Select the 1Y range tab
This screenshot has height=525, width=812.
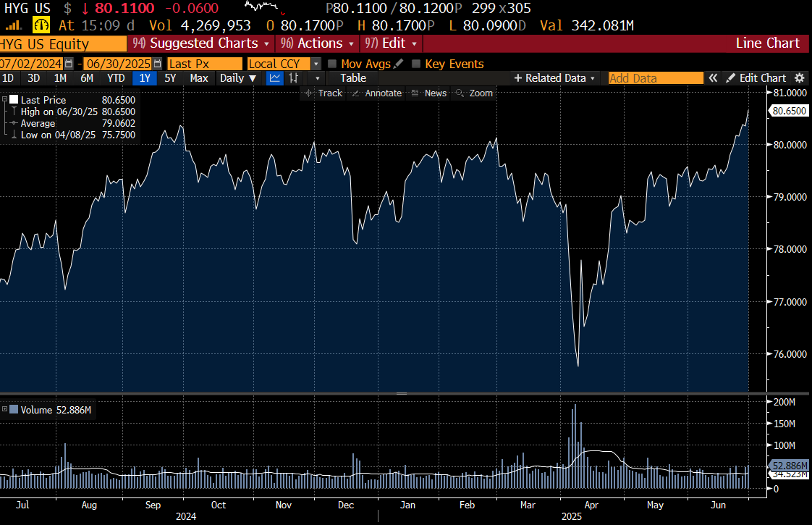point(145,78)
